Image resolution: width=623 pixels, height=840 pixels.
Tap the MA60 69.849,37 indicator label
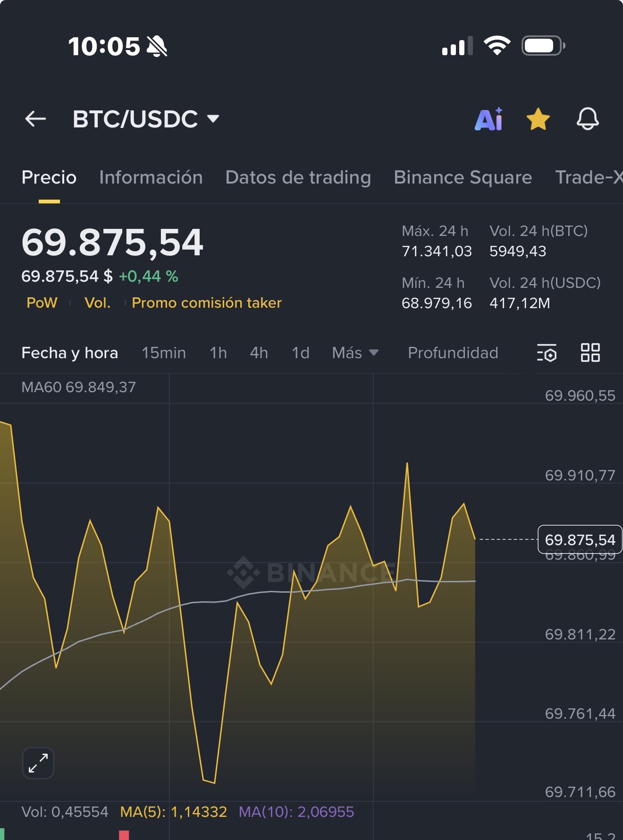(x=79, y=387)
